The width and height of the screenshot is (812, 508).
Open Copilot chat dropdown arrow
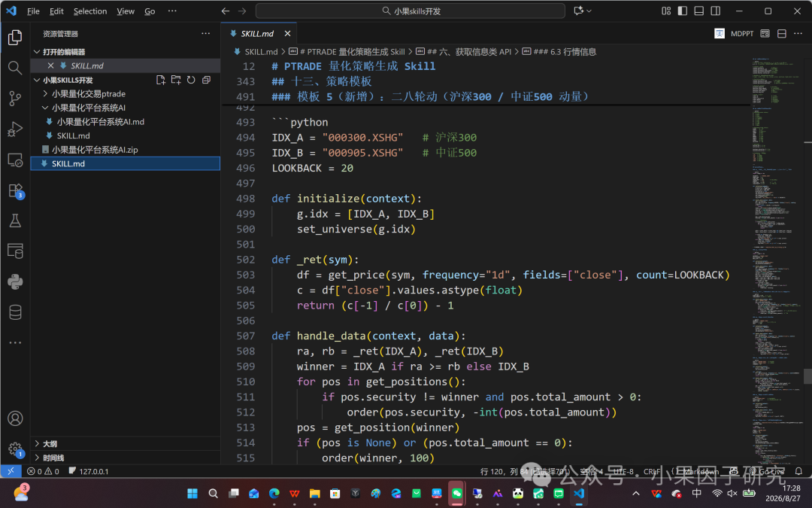click(589, 11)
